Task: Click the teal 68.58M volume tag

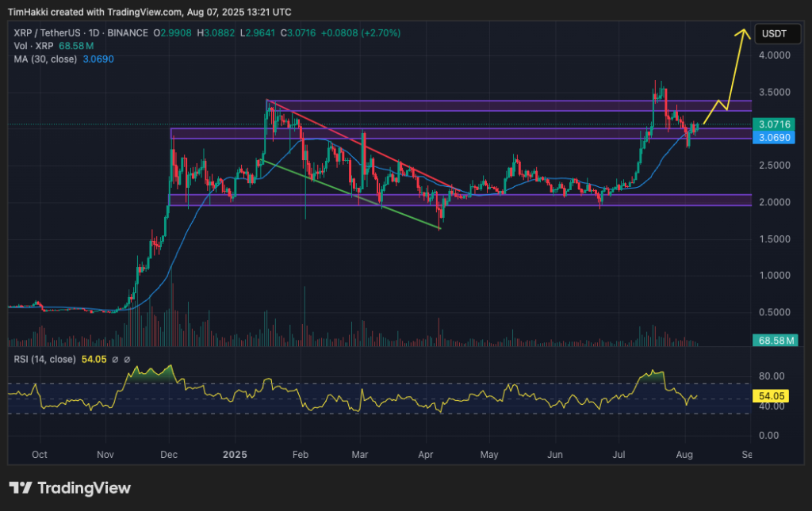Action: 774,340
